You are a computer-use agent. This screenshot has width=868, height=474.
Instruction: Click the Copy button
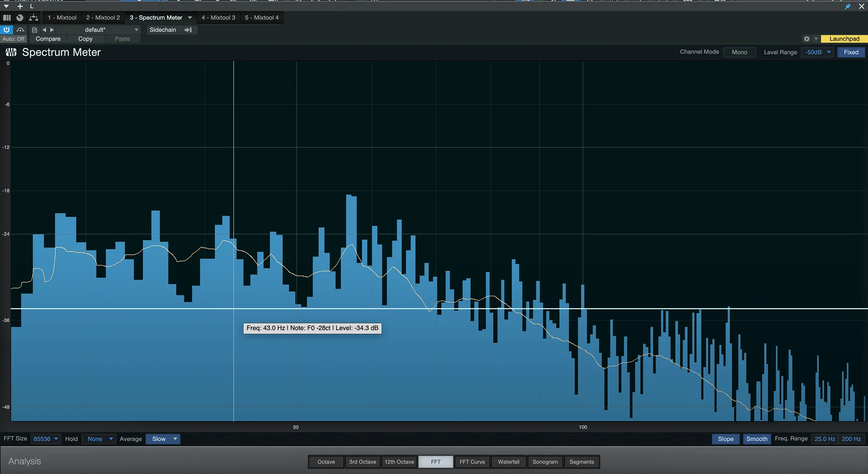click(x=85, y=39)
